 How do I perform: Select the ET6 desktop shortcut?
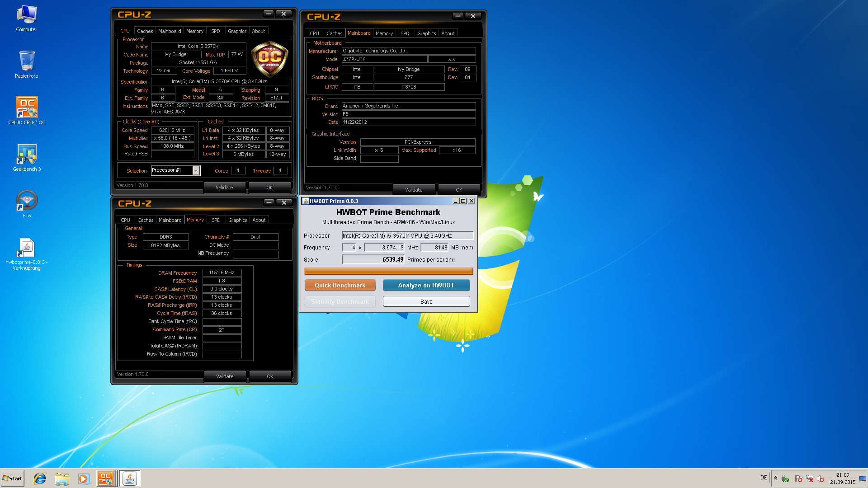coord(27,204)
